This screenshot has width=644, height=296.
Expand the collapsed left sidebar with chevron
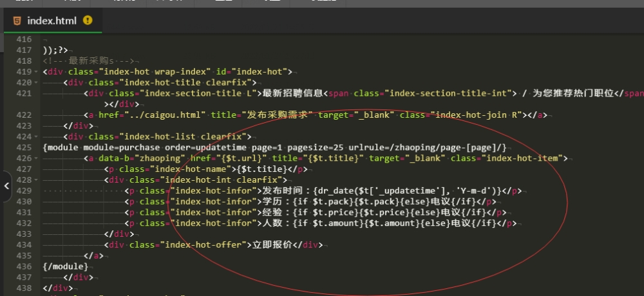[x=6, y=186]
